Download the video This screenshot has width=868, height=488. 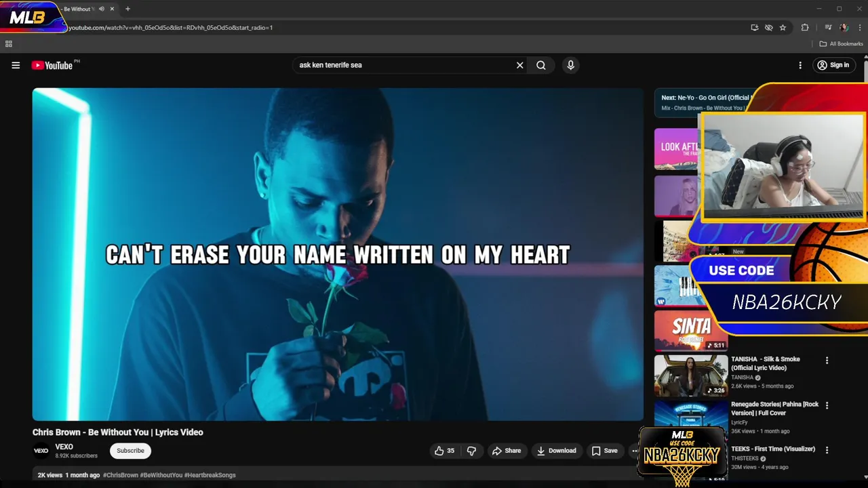coord(556,451)
